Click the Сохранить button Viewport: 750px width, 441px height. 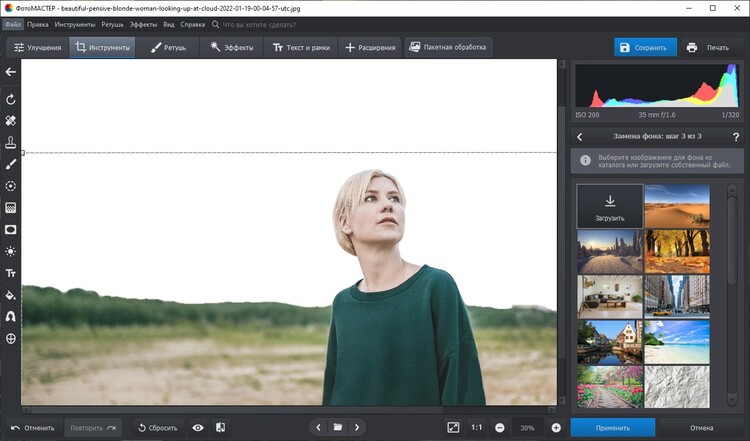tap(645, 47)
